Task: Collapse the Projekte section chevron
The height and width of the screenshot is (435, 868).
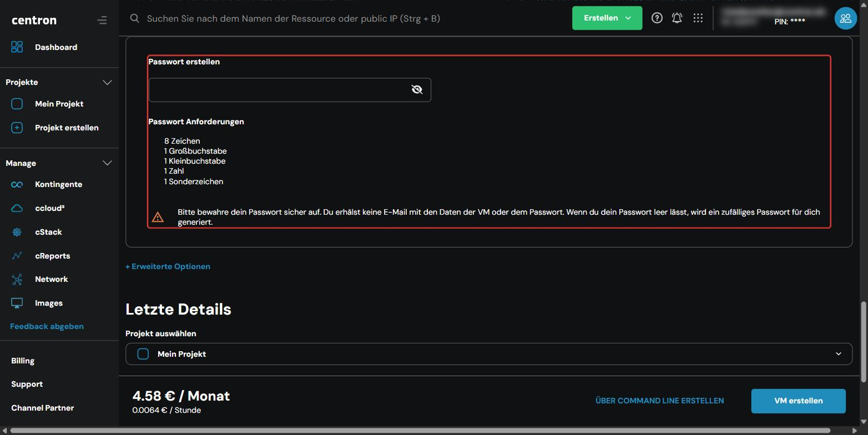Action: click(x=107, y=82)
